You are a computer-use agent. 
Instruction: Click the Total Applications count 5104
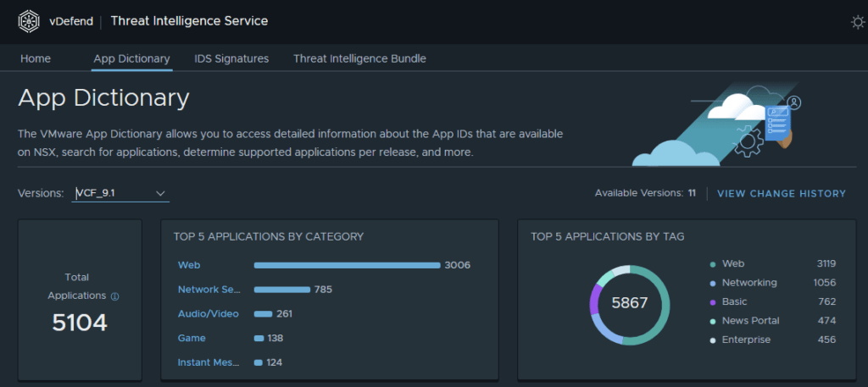(80, 323)
